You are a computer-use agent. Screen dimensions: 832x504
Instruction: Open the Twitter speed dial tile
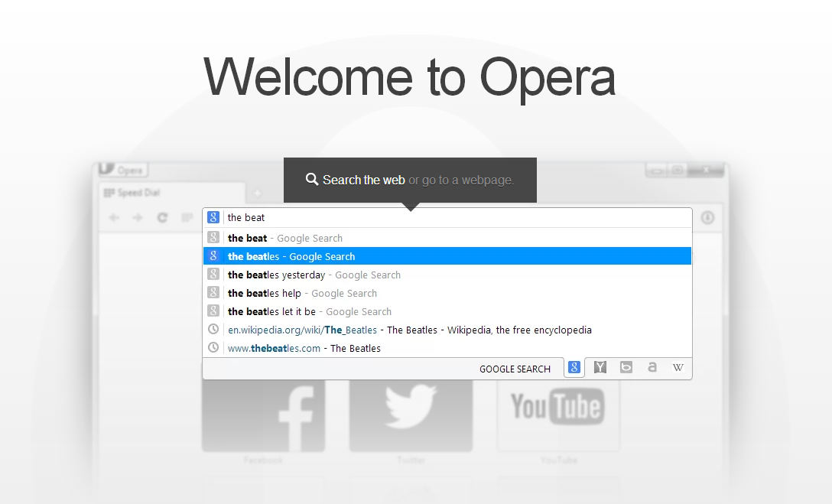411,416
